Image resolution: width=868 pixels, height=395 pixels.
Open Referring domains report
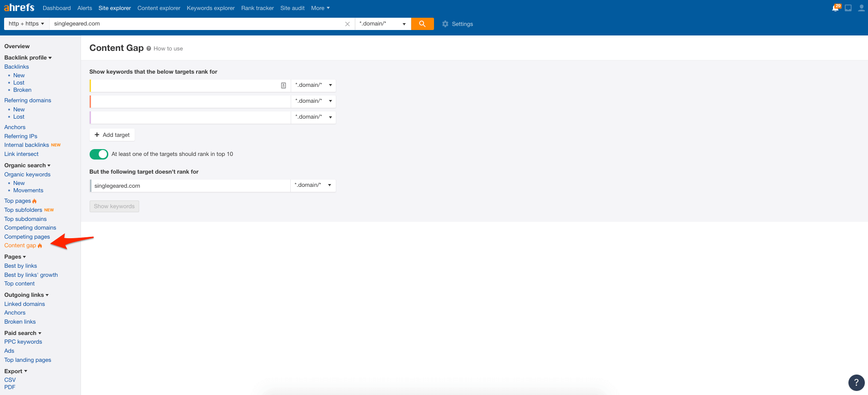click(x=28, y=100)
